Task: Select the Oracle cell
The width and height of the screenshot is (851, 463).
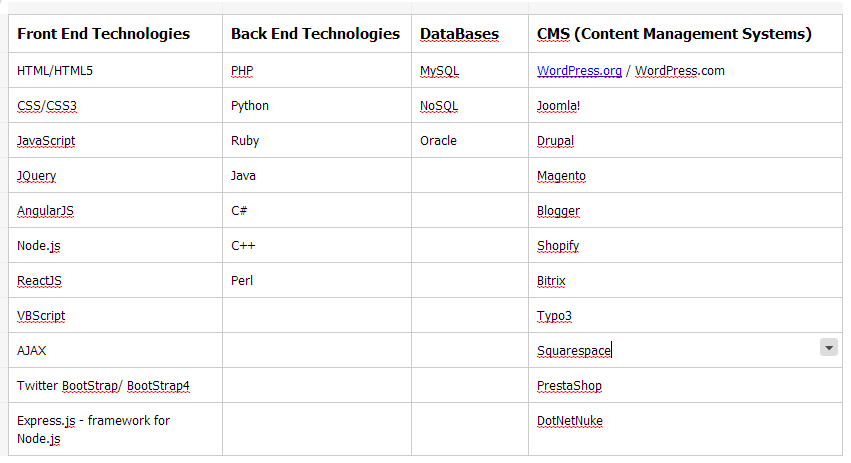Action: (470, 141)
